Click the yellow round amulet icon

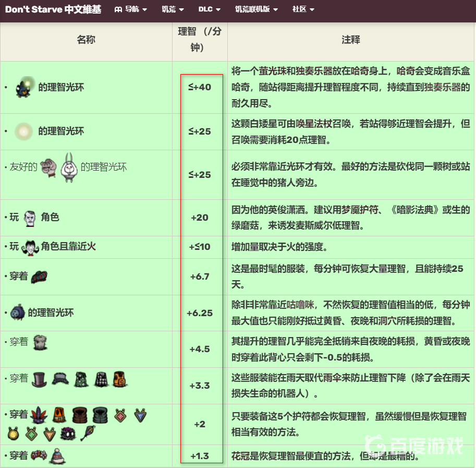tap(13, 434)
